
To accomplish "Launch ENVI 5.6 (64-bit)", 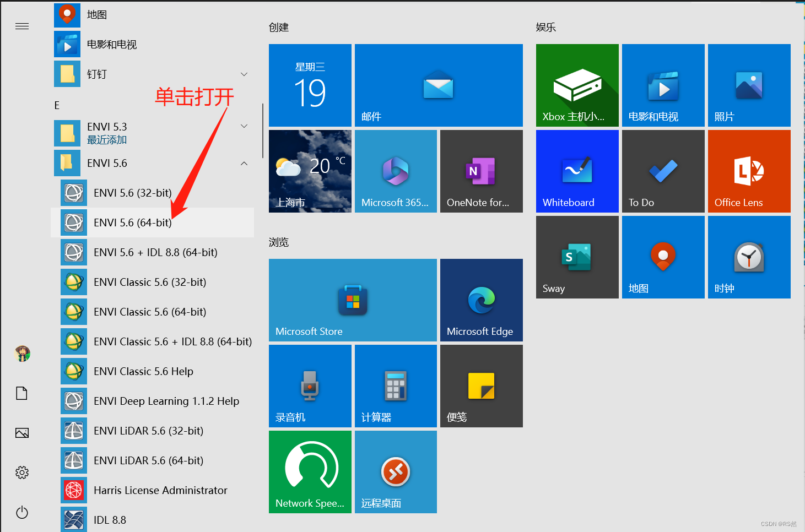I will click(x=152, y=222).
